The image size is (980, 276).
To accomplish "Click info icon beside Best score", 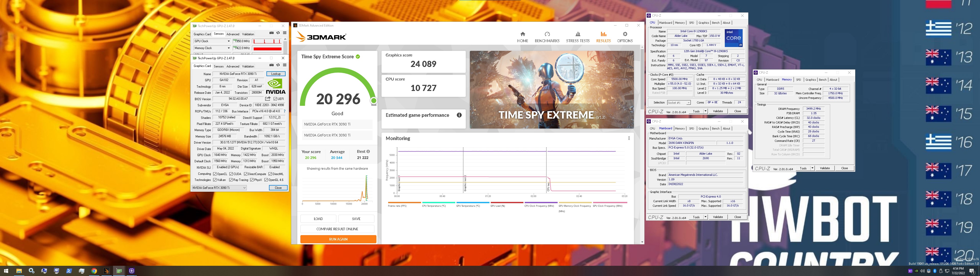I will pyautogui.click(x=368, y=151).
